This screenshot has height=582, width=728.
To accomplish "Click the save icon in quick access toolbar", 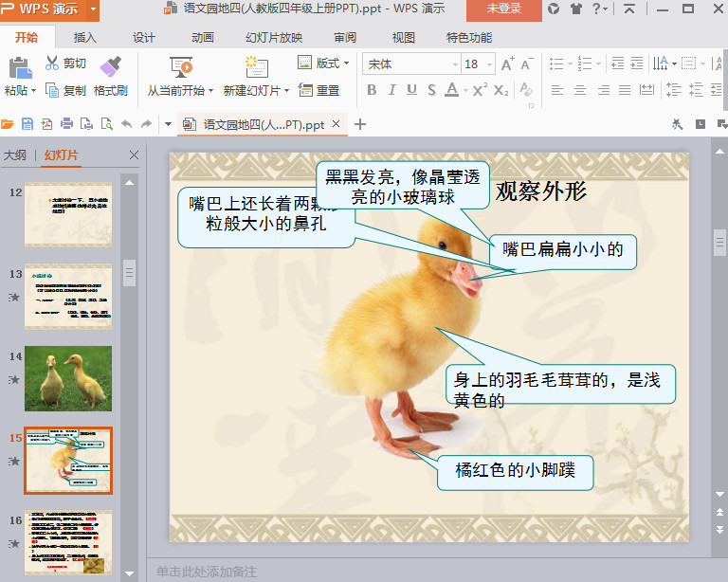I will point(27,124).
